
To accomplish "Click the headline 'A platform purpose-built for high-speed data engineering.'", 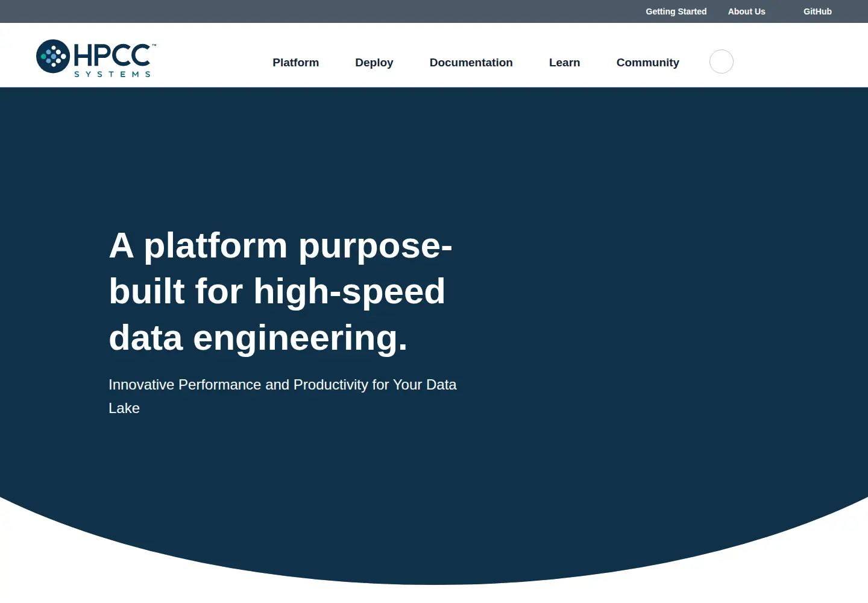I will click(x=280, y=292).
